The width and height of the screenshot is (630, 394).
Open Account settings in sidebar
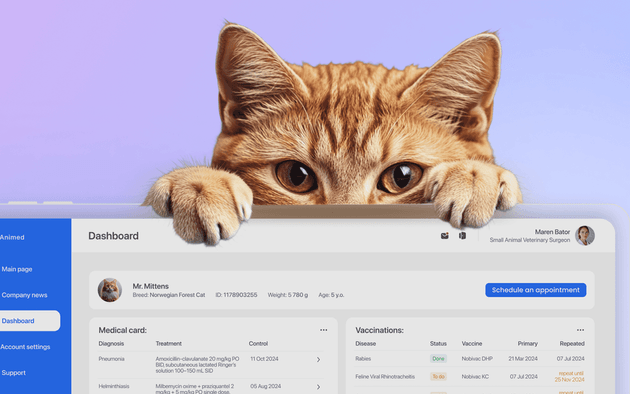pos(25,347)
